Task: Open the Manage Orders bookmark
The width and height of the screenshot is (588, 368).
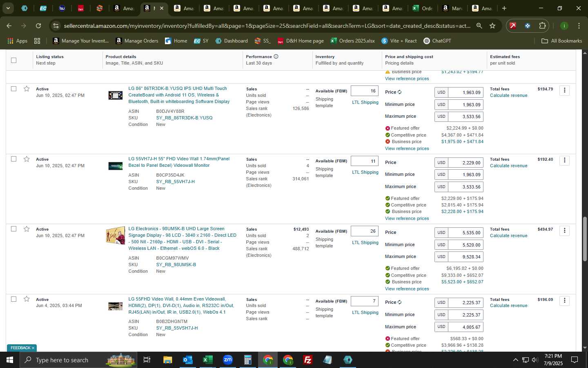Action: [137, 41]
